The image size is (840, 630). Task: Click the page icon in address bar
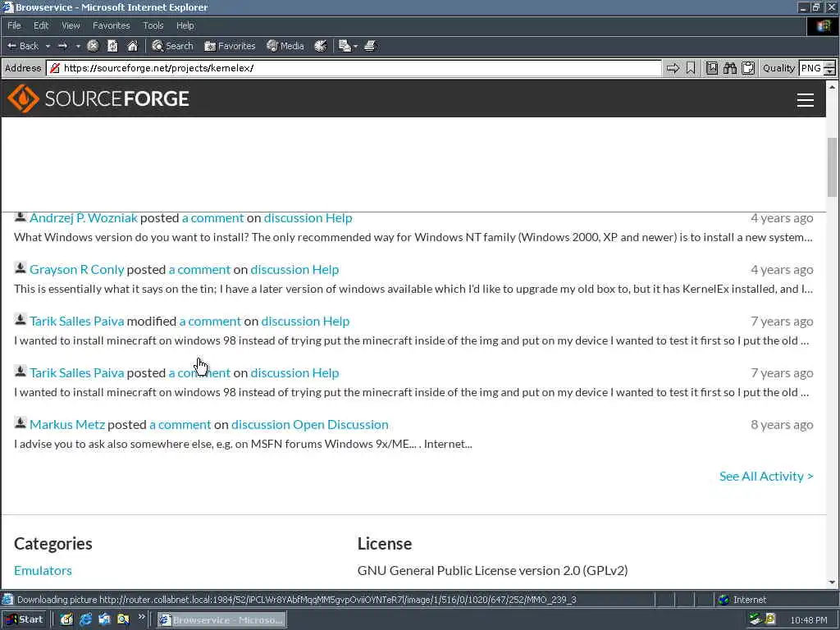pyautogui.click(x=54, y=68)
